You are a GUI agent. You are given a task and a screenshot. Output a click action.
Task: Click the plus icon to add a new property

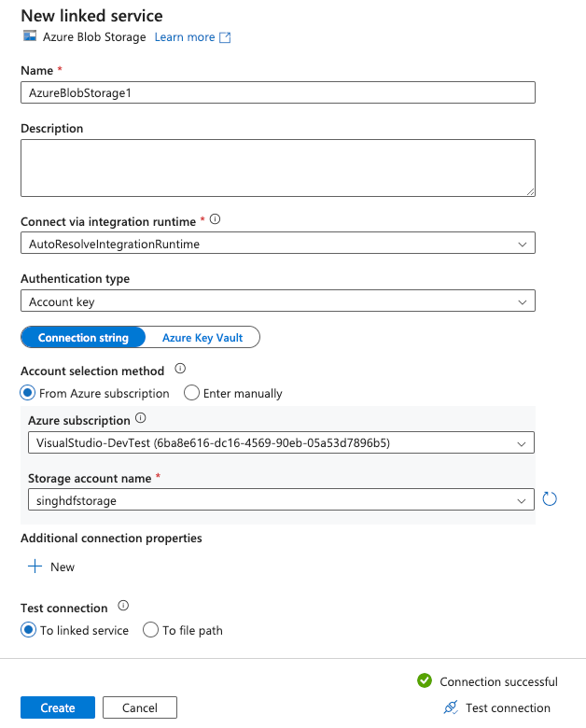point(35,567)
